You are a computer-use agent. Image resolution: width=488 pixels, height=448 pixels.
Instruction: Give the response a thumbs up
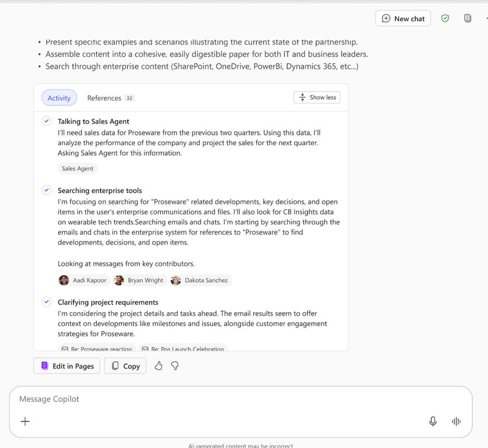[x=158, y=366]
